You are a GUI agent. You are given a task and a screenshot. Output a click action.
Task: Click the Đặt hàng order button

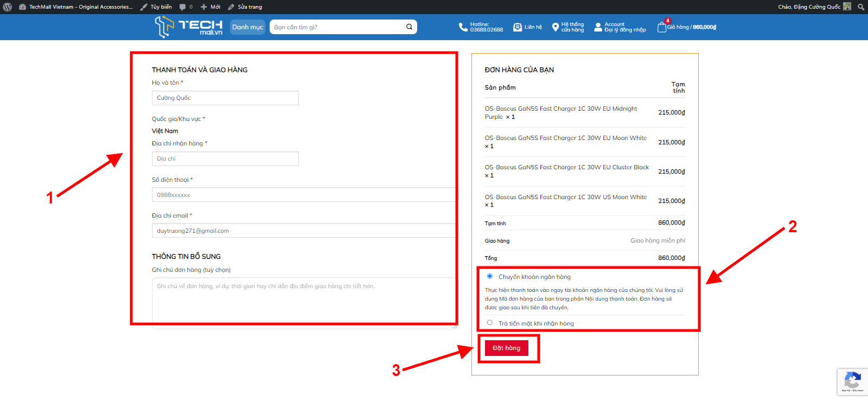click(506, 348)
